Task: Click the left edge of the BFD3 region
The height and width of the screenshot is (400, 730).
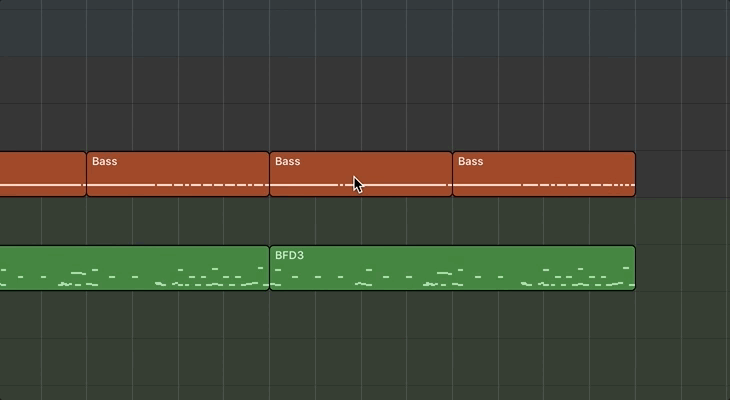Action: (272, 267)
